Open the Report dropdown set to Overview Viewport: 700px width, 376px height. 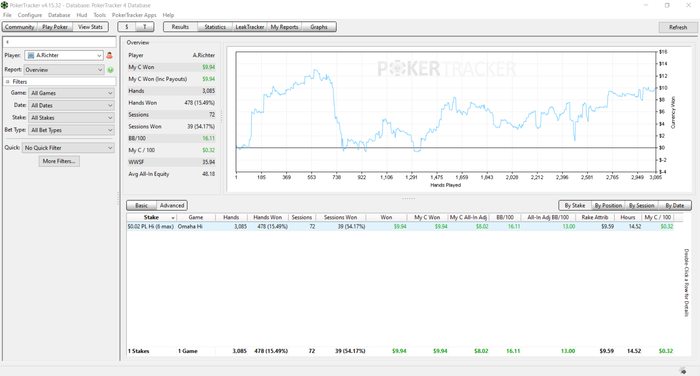click(64, 70)
